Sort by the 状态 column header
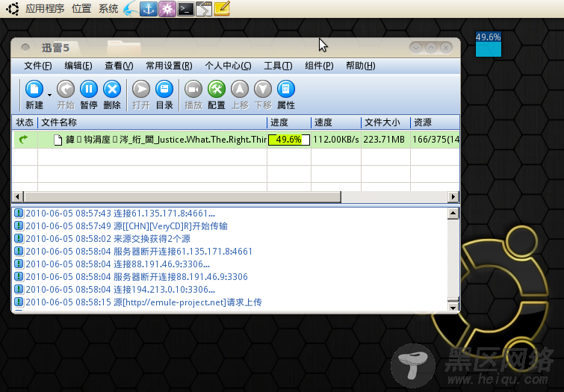Image resolution: width=564 pixels, height=392 pixels. pyautogui.click(x=25, y=122)
